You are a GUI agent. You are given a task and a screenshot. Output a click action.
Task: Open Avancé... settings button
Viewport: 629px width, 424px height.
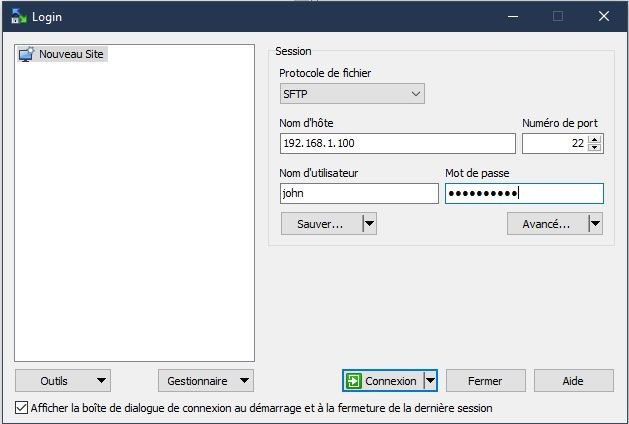(x=546, y=224)
